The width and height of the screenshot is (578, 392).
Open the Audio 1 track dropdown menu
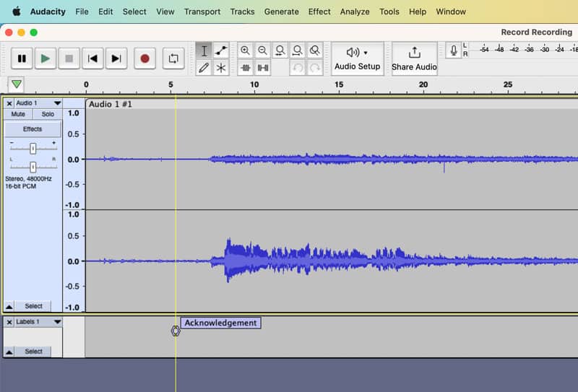click(x=57, y=103)
